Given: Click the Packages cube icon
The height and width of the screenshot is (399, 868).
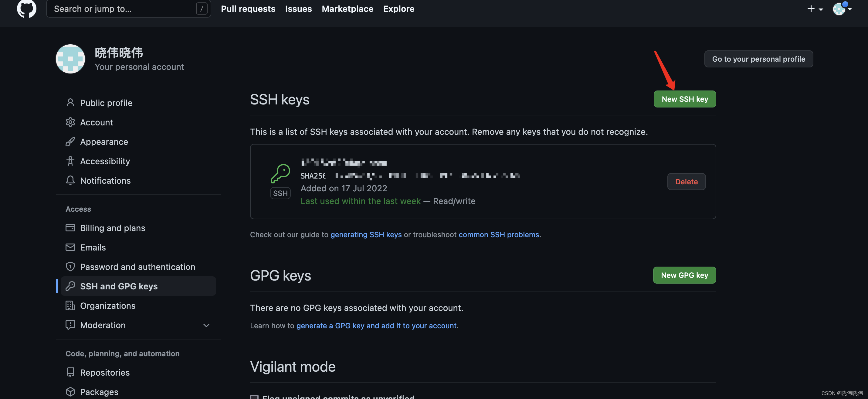Looking at the screenshot, I should (70, 392).
